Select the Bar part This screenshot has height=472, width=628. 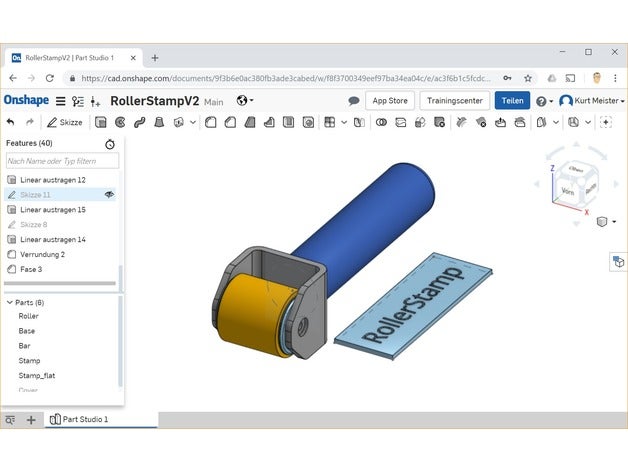tap(24, 346)
